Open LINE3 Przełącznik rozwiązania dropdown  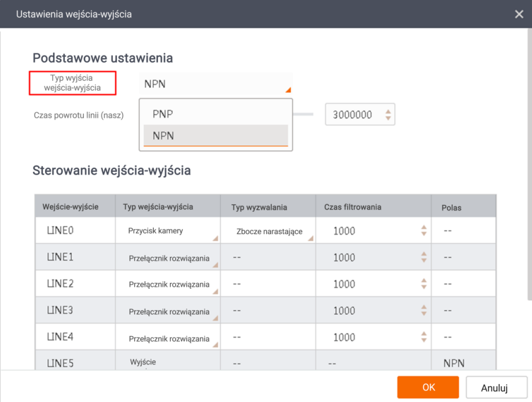168,311
